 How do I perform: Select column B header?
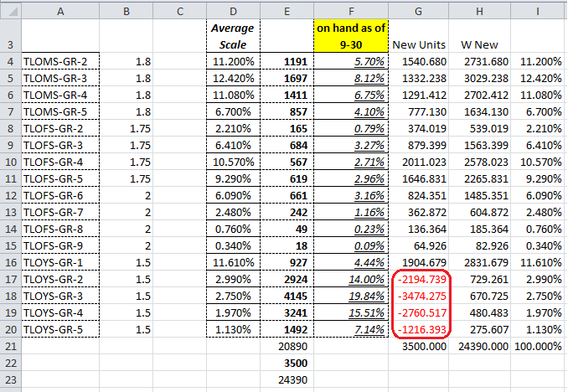pos(126,12)
